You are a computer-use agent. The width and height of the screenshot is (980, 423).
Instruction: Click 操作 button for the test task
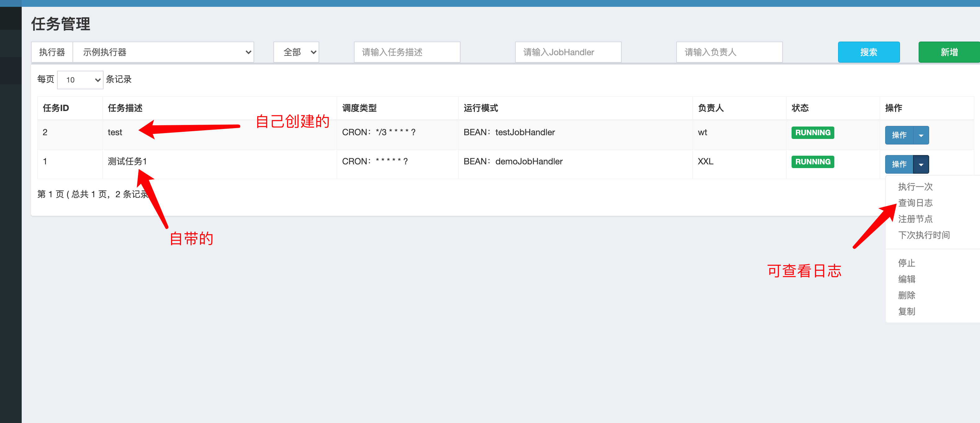coord(898,135)
